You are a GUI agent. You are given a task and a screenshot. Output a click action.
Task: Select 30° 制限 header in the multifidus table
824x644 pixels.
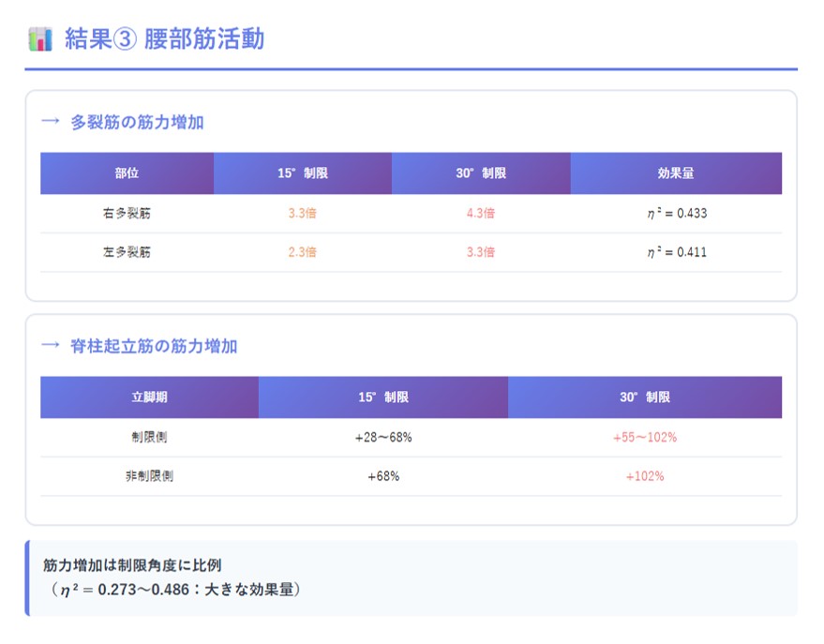pyautogui.click(x=480, y=173)
